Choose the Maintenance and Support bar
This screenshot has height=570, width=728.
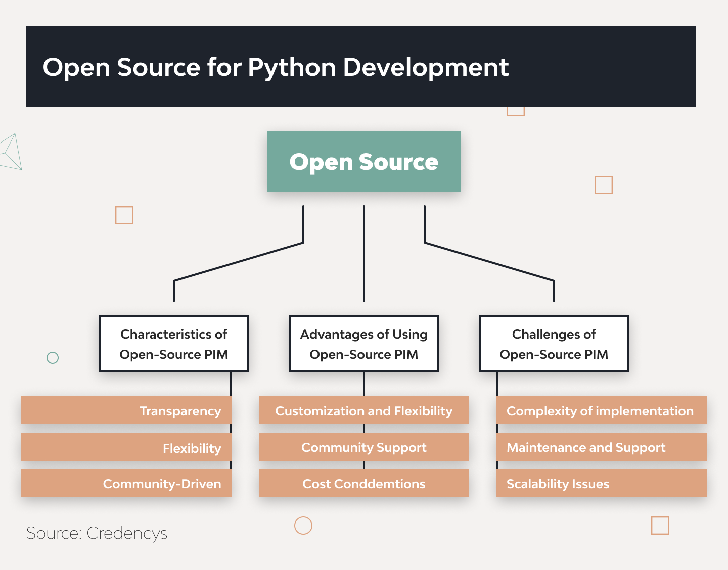[x=601, y=447]
